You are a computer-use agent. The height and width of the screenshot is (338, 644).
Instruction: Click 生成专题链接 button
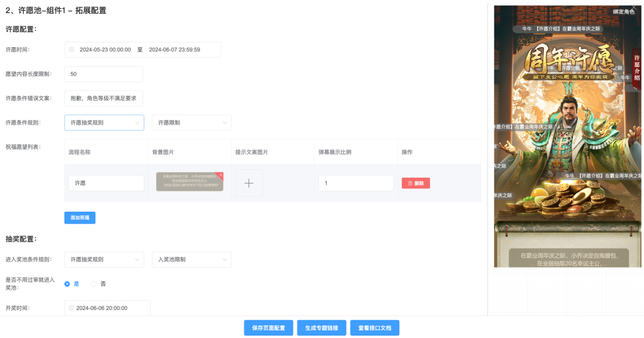pos(321,328)
